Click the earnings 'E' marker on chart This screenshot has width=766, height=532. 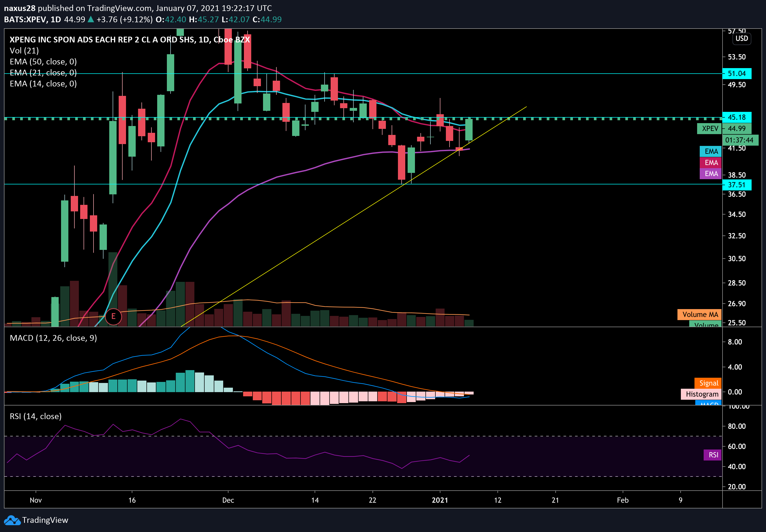113,316
